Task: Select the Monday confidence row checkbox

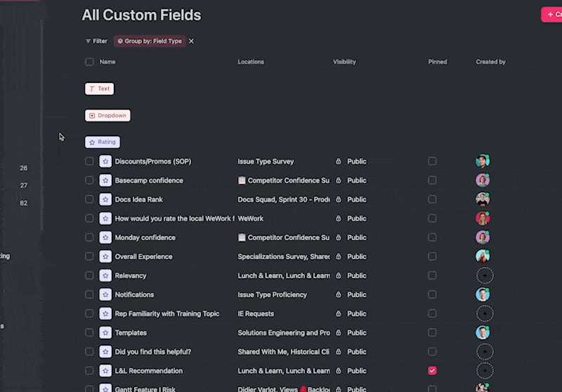Action: [x=89, y=237]
